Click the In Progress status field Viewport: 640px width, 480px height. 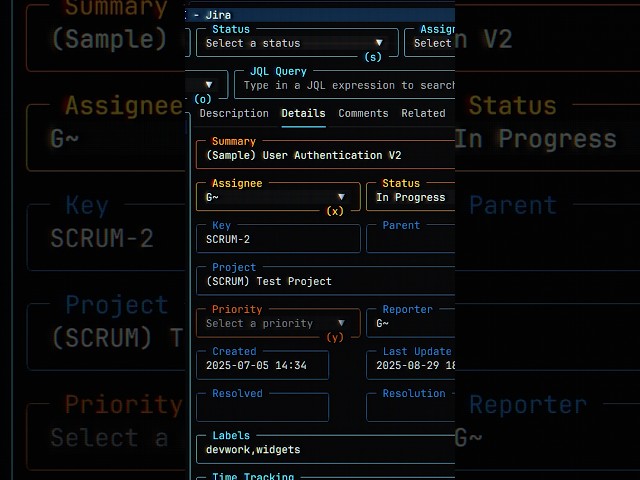(411, 197)
